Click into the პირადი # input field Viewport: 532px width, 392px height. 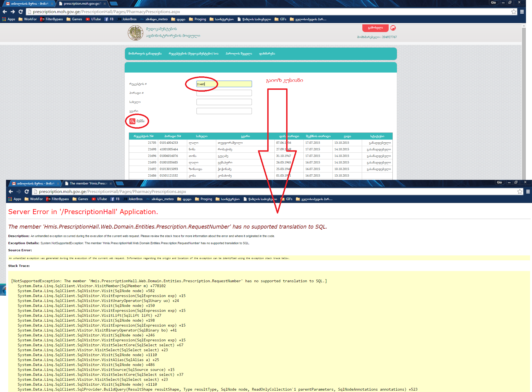coord(224,93)
